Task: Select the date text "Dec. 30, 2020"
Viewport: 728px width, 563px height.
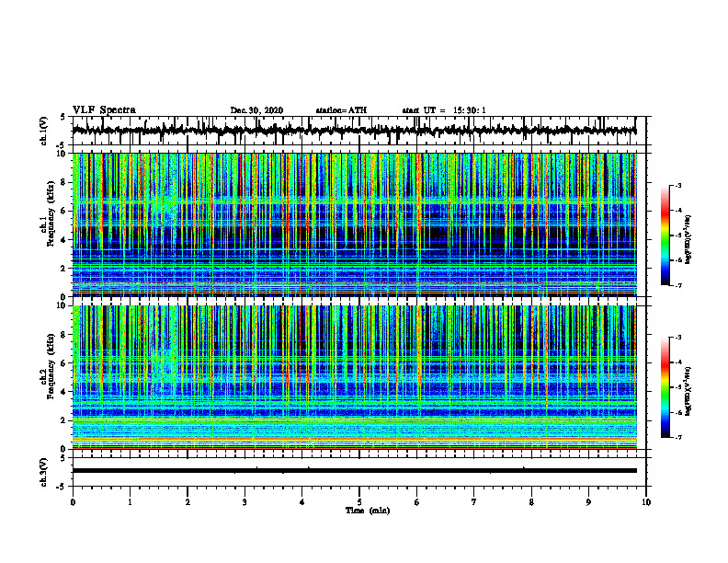Action: 256,110
